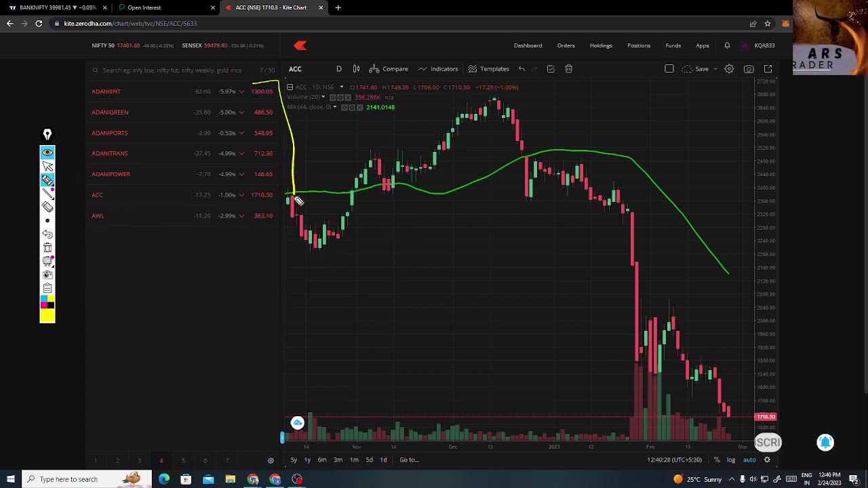
Task: Open the Positions page
Action: 639,45
